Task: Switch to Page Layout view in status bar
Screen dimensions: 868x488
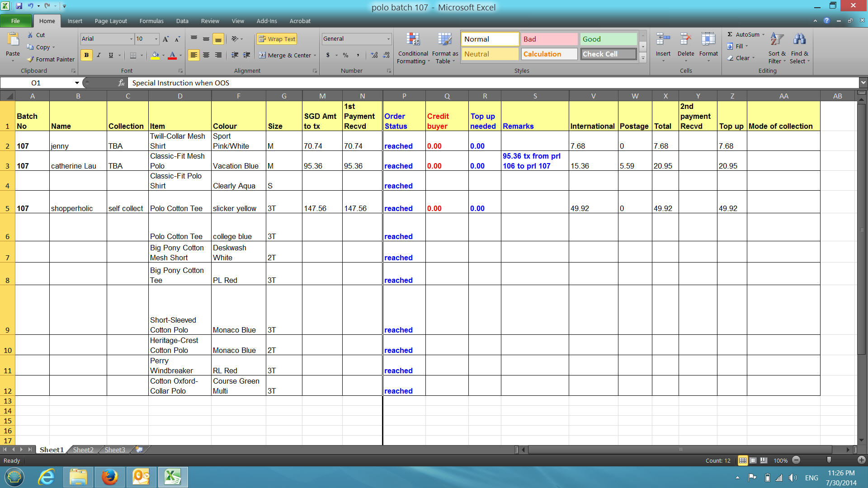Action: coord(753,460)
